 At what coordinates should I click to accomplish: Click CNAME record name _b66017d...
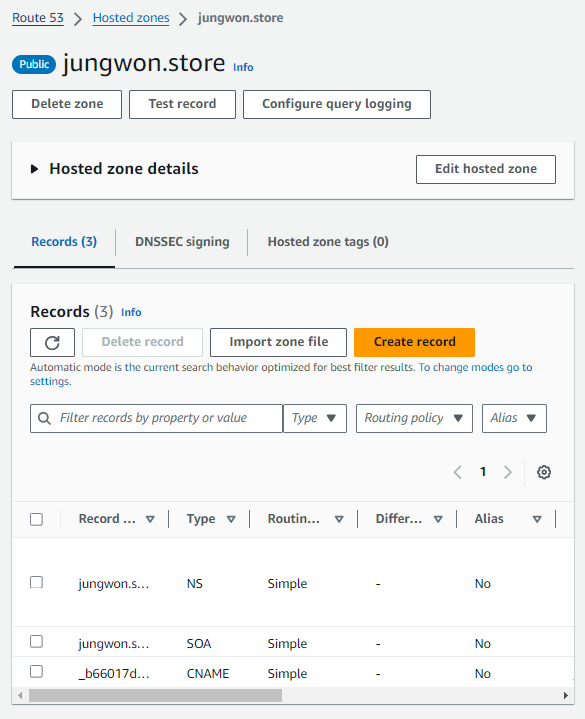click(x=114, y=674)
